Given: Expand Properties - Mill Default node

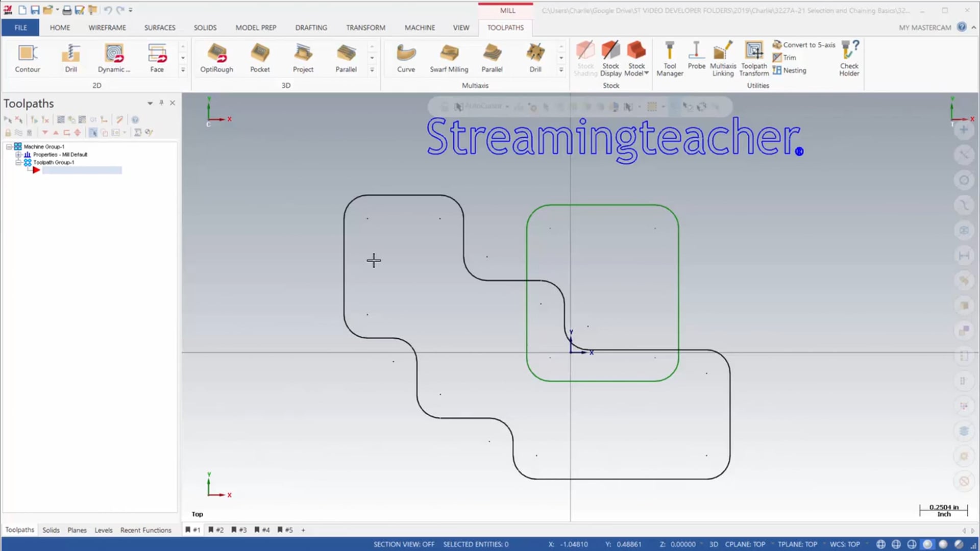Looking at the screenshot, I should tap(18, 155).
